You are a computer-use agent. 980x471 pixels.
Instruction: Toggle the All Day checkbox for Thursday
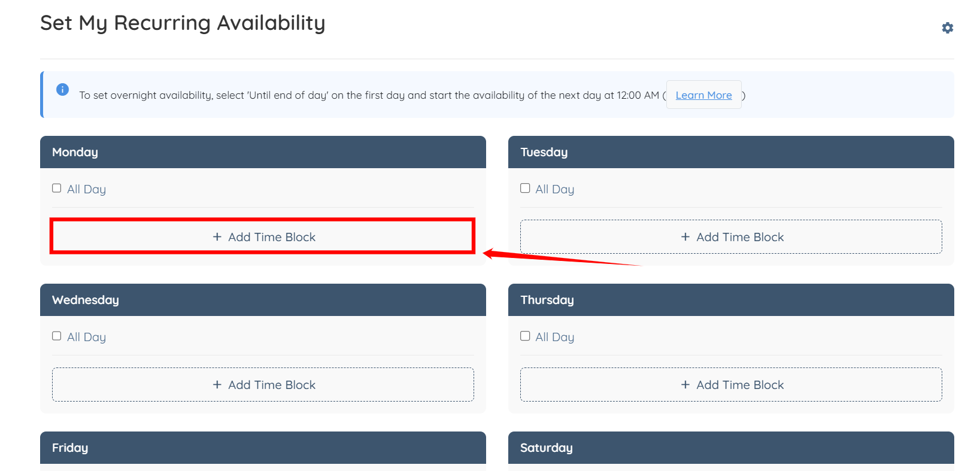pos(525,336)
